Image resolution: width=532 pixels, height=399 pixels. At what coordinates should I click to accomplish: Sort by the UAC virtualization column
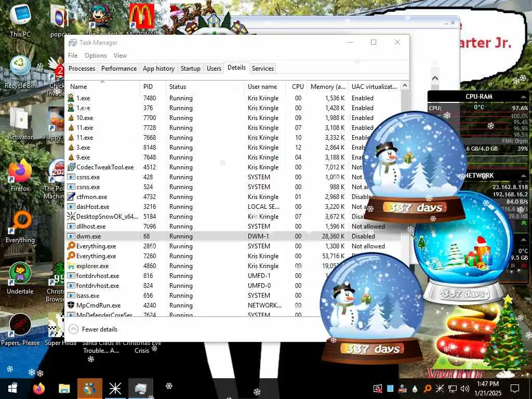point(375,87)
